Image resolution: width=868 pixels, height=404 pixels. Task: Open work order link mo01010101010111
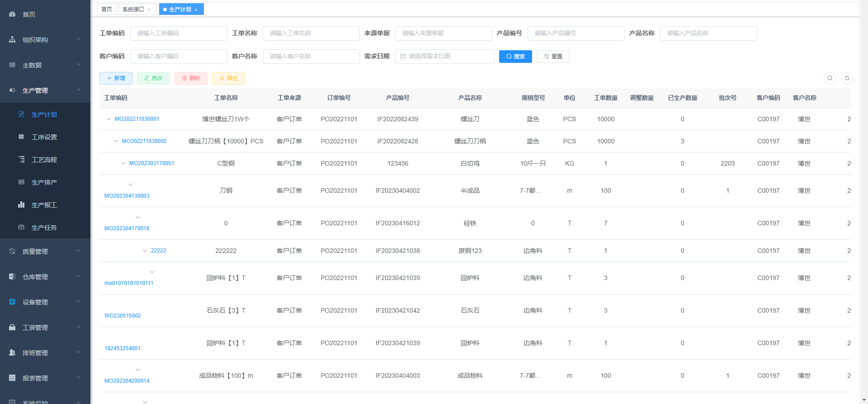129,283
